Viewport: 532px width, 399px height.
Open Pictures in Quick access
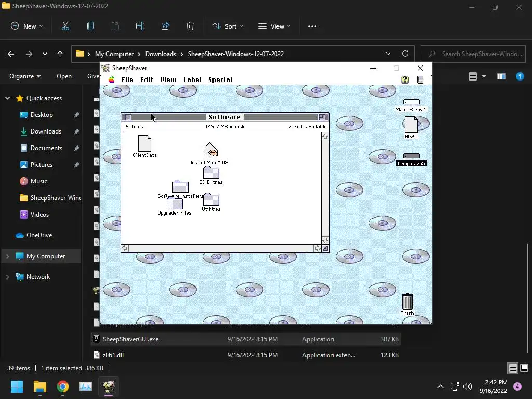pyautogui.click(x=42, y=165)
